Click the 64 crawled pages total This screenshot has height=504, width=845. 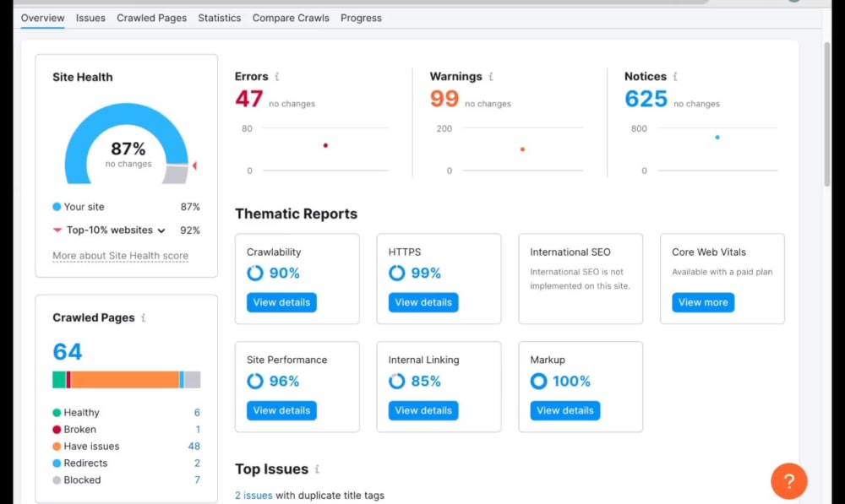68,351
